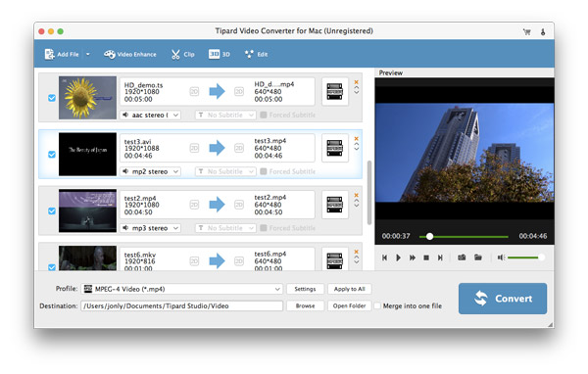
Task: Remove test6.mkv with orange X
Action: tap(357, 252)
